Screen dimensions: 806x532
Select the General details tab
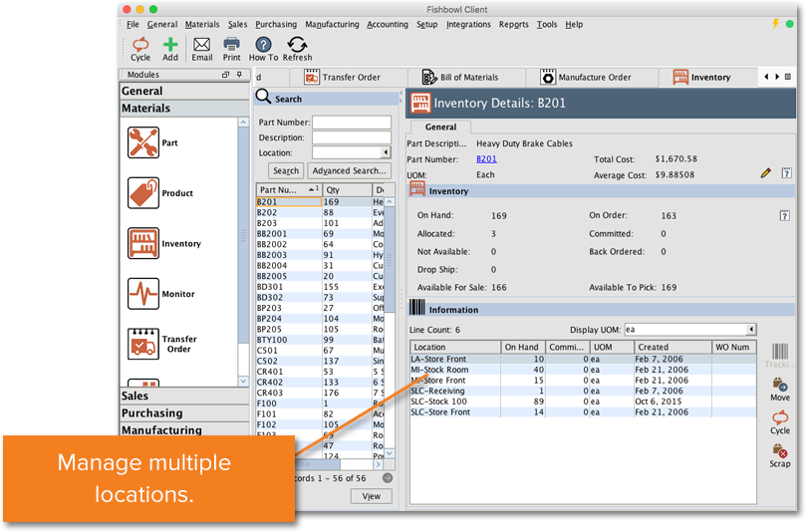pyautogui.click(x=440, y=127)
